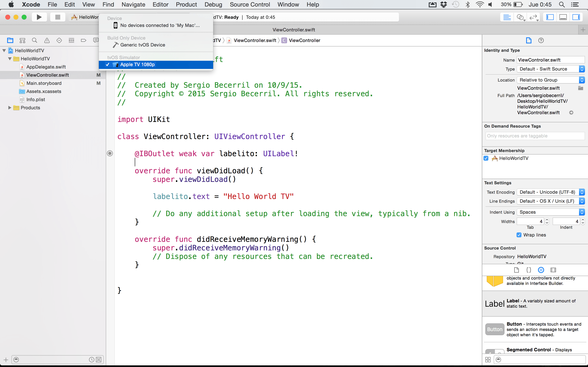Select Main.storyboard in navigator

(x=44, y=83)
